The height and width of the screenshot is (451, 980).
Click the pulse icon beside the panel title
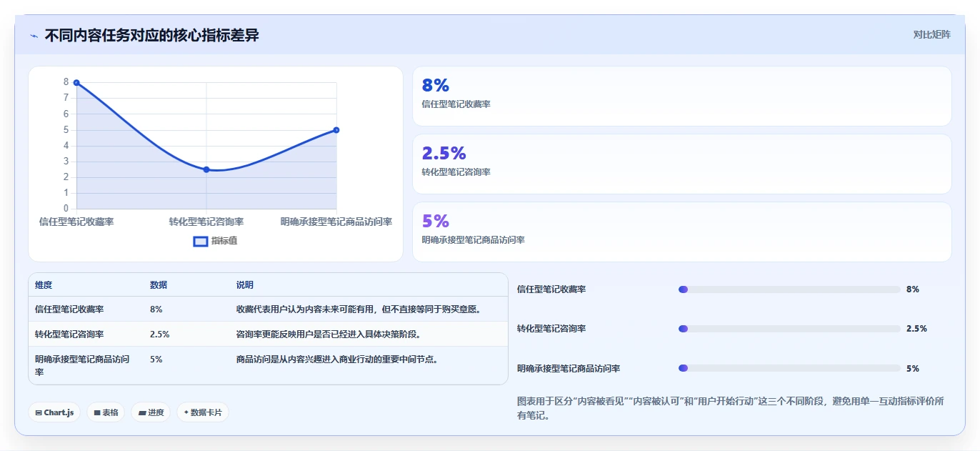click(34, 36)
